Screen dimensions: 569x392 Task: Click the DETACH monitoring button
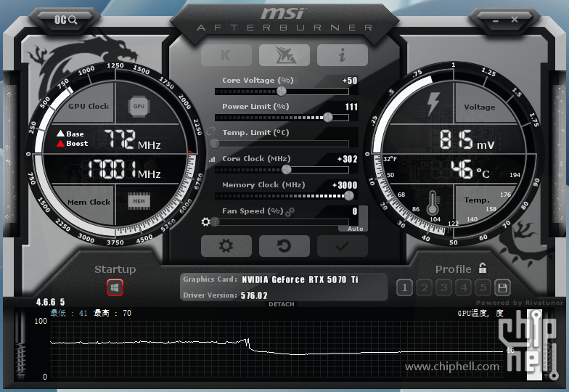[x=282, y=304]
